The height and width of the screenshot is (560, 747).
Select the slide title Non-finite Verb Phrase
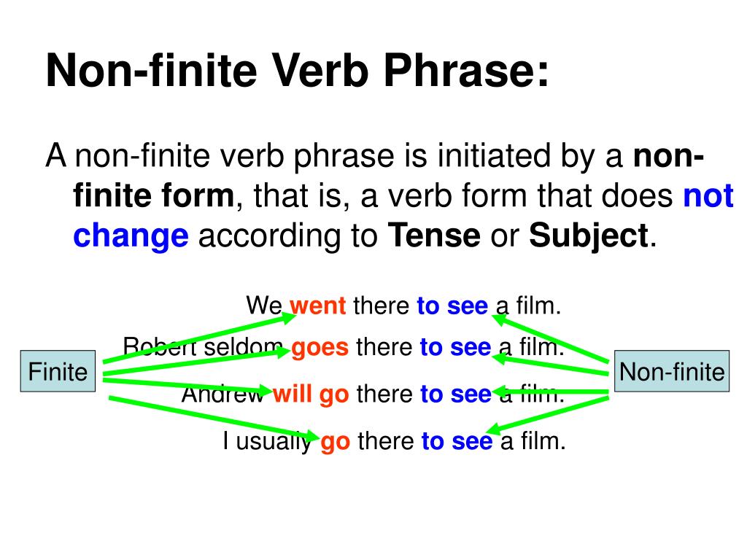click(298, 71)
